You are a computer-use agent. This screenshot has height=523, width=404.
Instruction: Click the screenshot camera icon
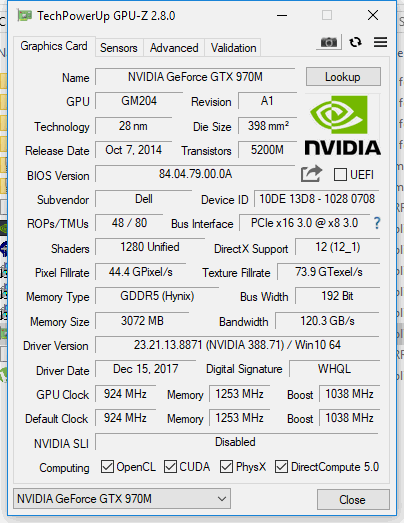329,42
